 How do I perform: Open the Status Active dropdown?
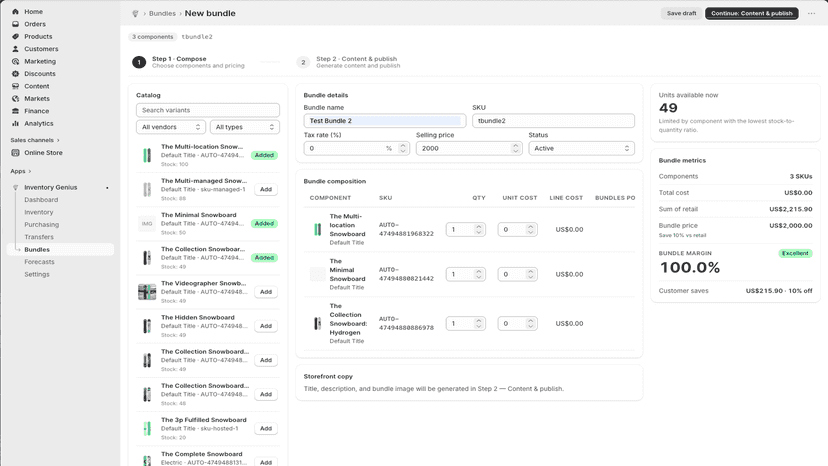click(x=581, y=148)
